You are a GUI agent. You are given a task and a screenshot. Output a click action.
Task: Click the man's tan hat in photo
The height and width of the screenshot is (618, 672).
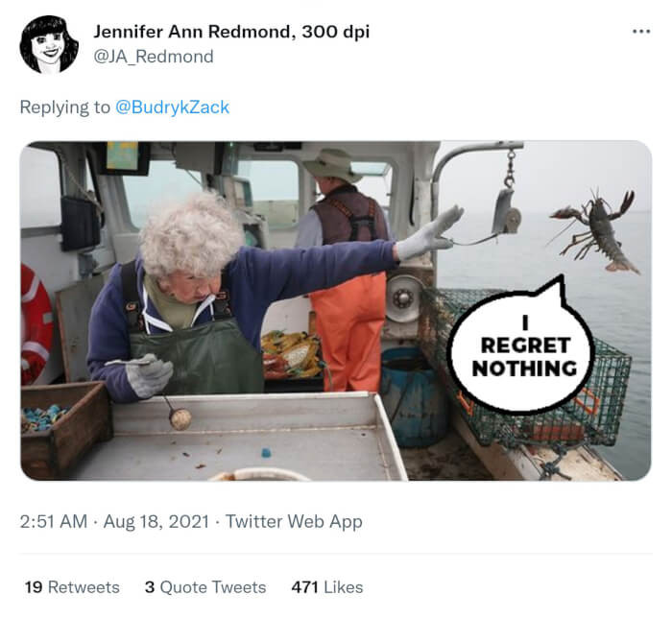point(332,164)
